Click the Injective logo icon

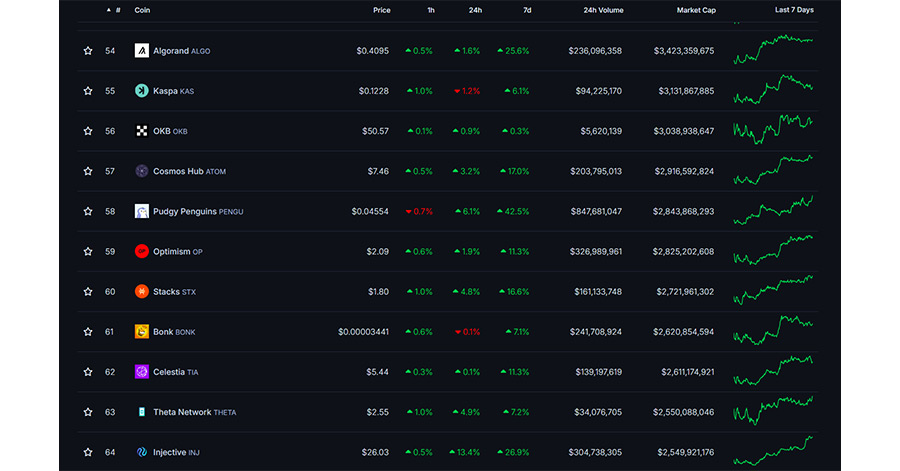pyautogui.click(x=142, y=452)
